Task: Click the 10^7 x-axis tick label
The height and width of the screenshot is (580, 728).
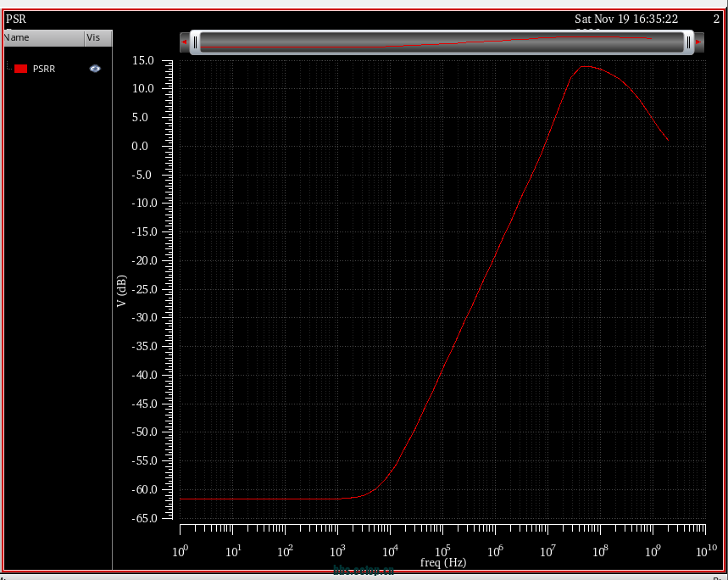Action: pos(547,550)
